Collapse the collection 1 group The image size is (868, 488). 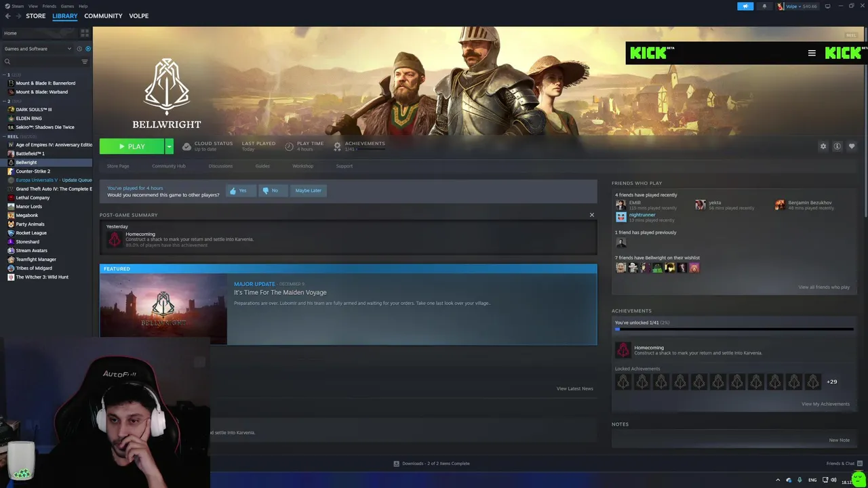[x=5, y=75]
